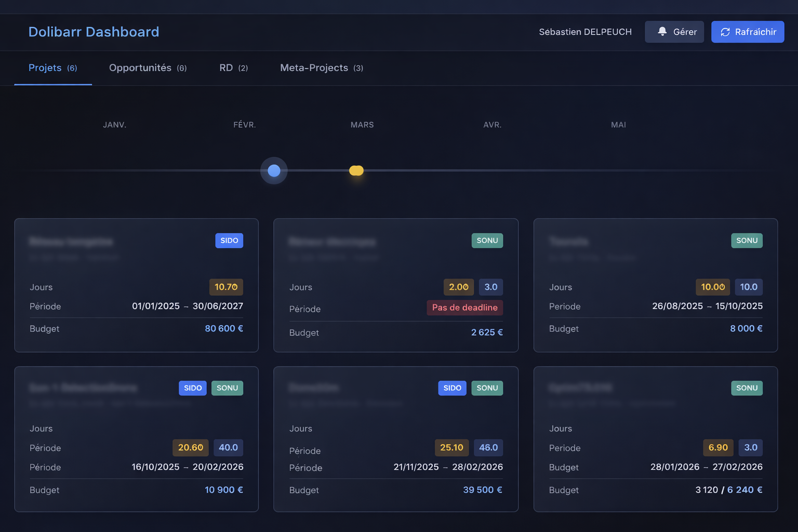Return to the Projets tab
The height and width of the screenshot is (532, 798).
pos(45,68)
